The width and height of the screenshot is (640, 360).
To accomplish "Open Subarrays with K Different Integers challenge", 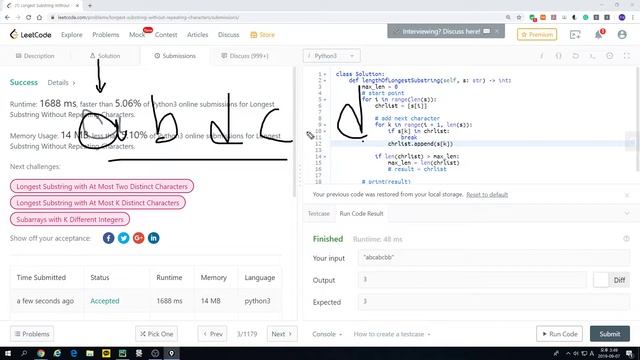I will coord(70,219).
